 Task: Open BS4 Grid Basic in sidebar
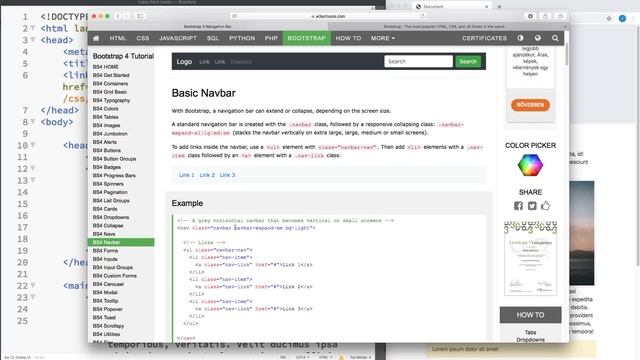[x=110, y=92]
